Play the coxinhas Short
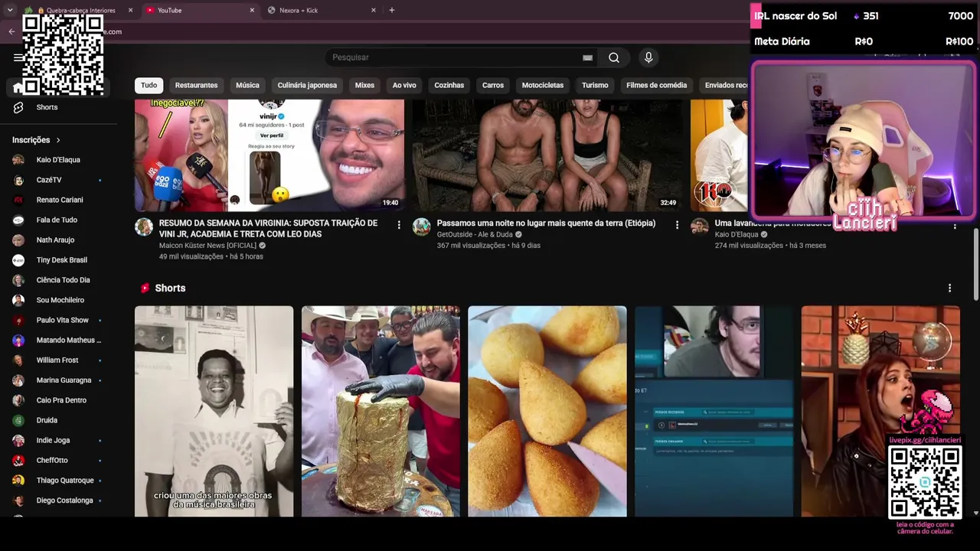 547,412
